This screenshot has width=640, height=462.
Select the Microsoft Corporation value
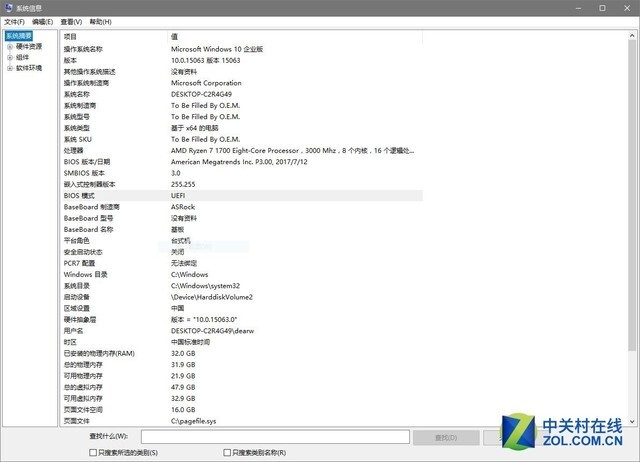point(206,83)
